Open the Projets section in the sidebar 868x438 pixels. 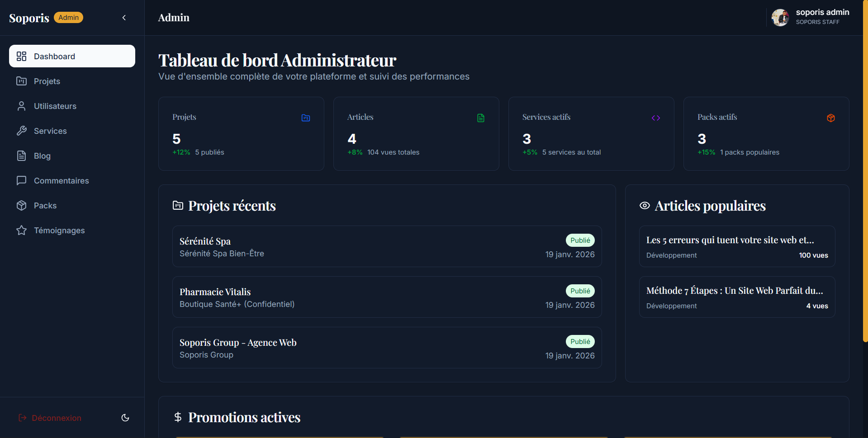pos(47,81)
